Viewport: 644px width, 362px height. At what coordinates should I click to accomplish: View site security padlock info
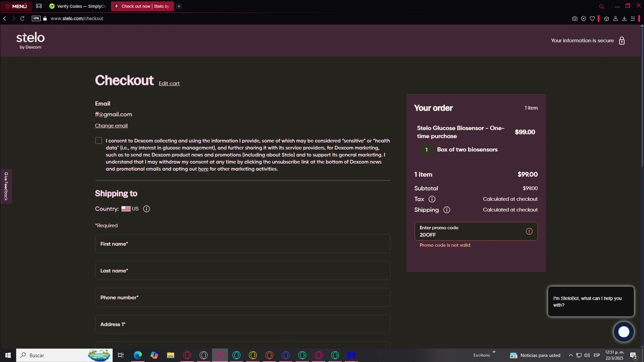[45, 18]
